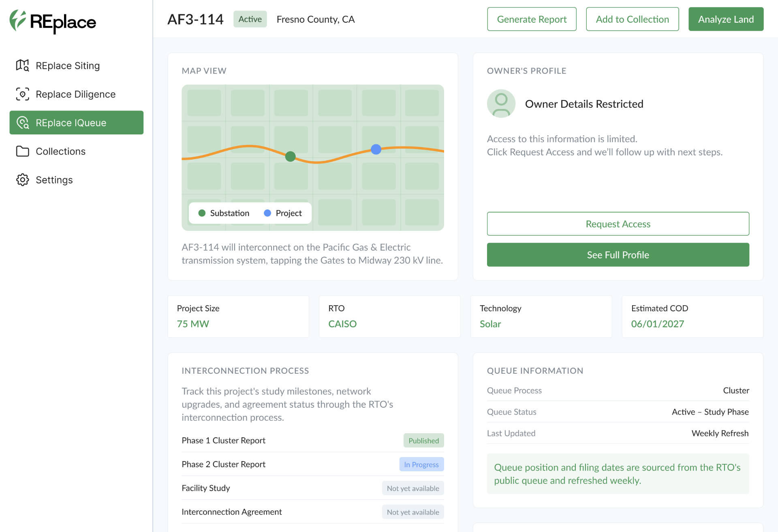The height and width of the screenshot is (532, 778).
Task: Click the Fresno County, CA location text
Action: coord(316,19)
